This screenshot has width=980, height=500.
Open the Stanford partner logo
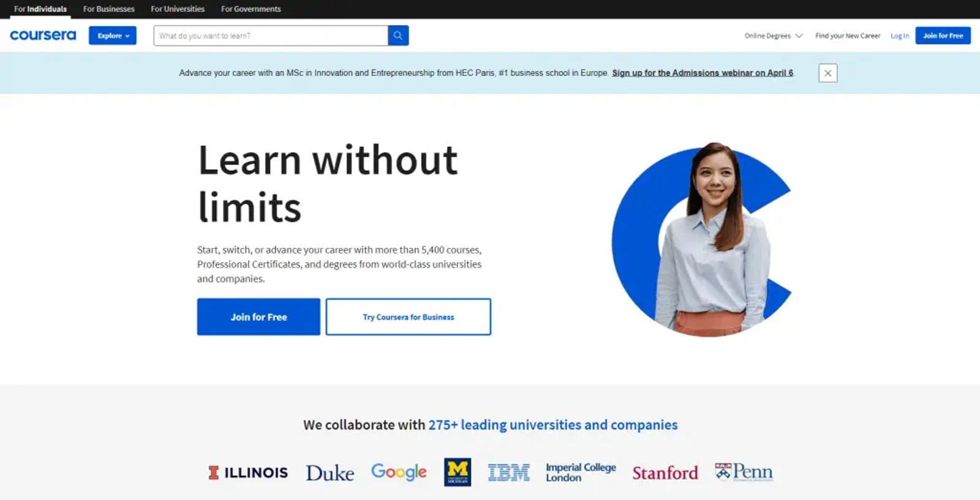click(665, 473)
